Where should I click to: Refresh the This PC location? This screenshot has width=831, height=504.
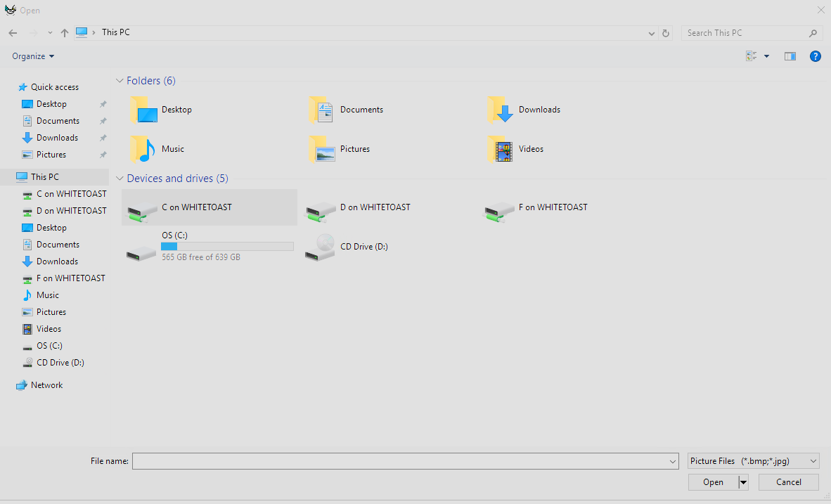tap(666, 33)
